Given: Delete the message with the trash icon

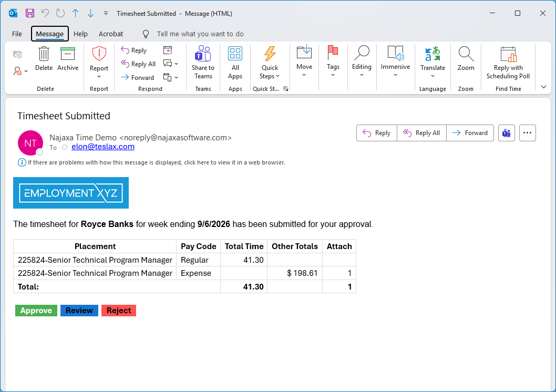Looking at the screenshot, I should pos(44,59).
